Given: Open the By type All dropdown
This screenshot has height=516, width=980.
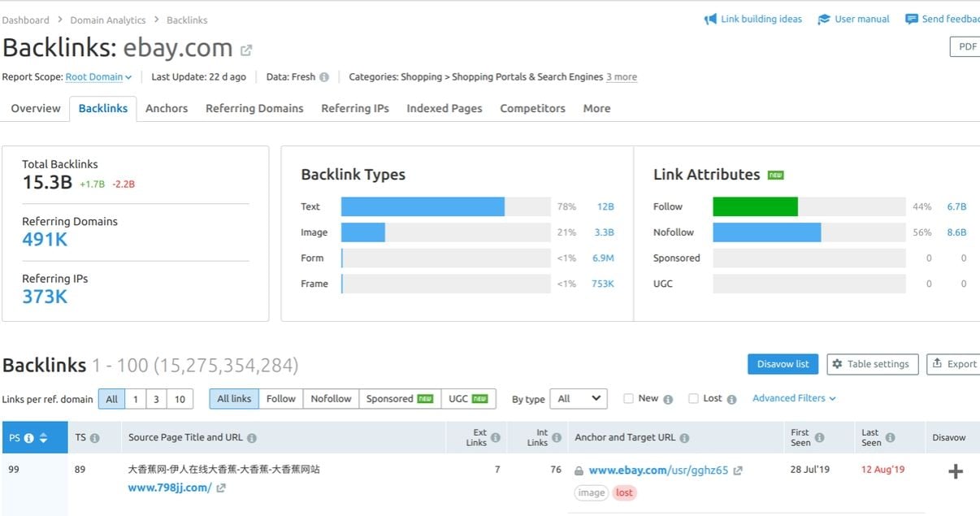Looking at the screenshot, I should click(x=579, y=399).
